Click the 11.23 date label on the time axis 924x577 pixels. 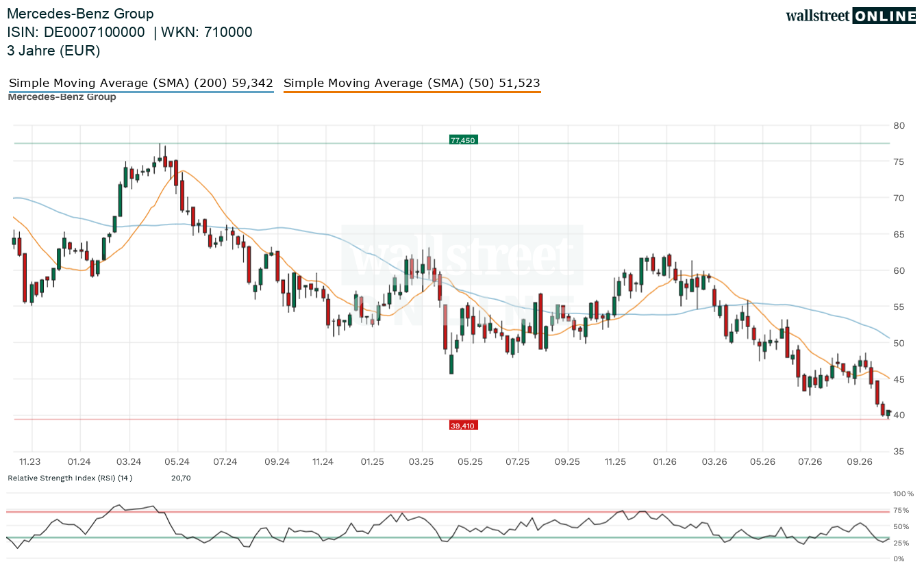(x=30, y=462)
